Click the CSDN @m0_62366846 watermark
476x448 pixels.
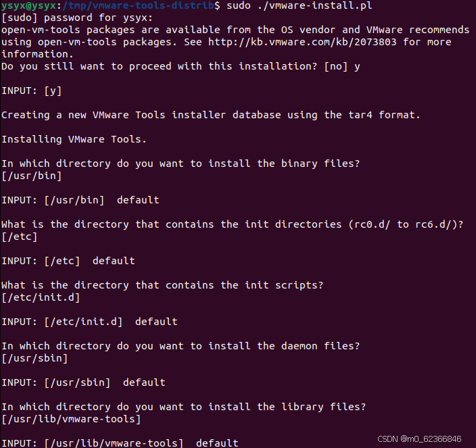pos(419,439)
